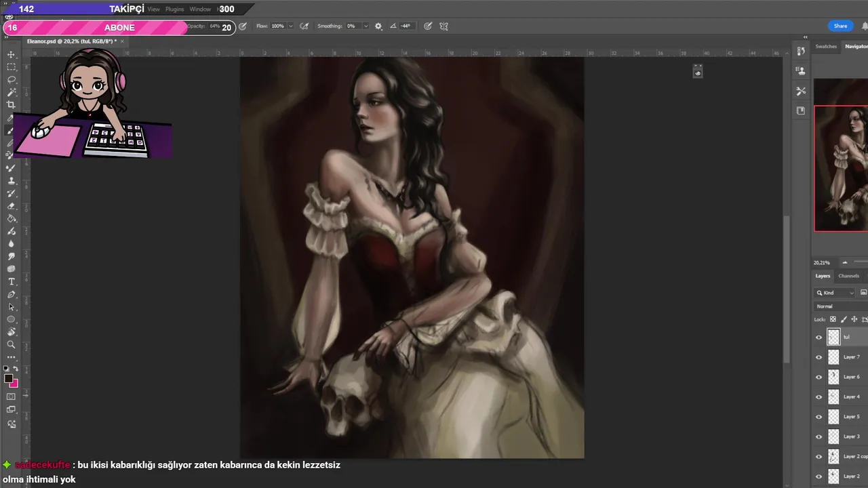Select the Blur tool droplet icon
This screenshot has width=868, height=488.
[x=11, y=244]
